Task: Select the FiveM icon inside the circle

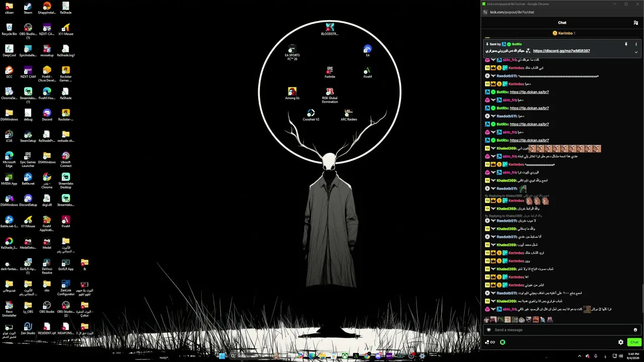Action: (367, 72)
